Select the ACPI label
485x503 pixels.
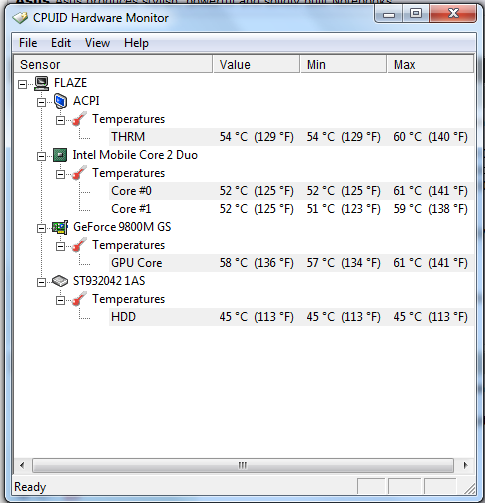point(86,101)
